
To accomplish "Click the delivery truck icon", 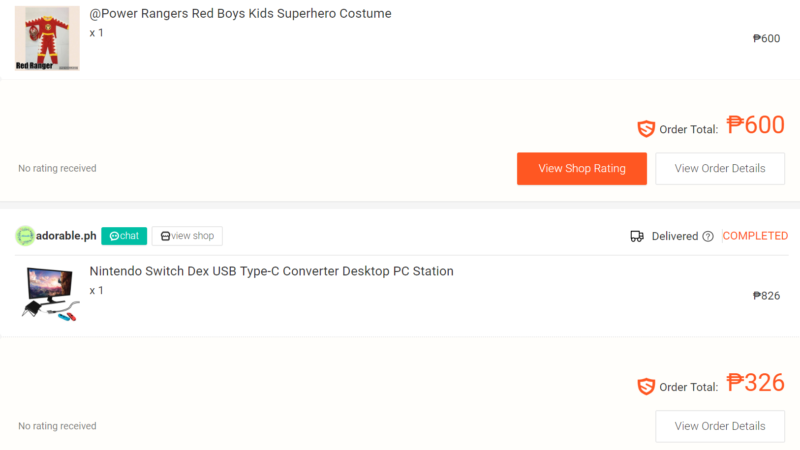I will pos(637,236).
